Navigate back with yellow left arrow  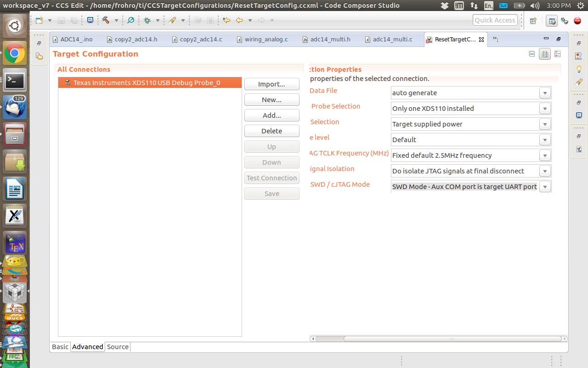point(239,20)
